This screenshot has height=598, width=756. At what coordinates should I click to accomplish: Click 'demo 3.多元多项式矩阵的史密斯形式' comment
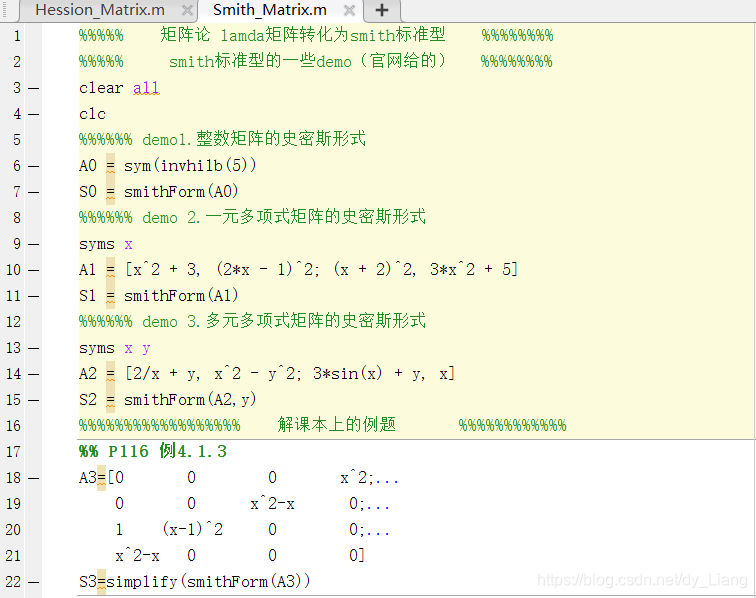click(x=284, y=322)
